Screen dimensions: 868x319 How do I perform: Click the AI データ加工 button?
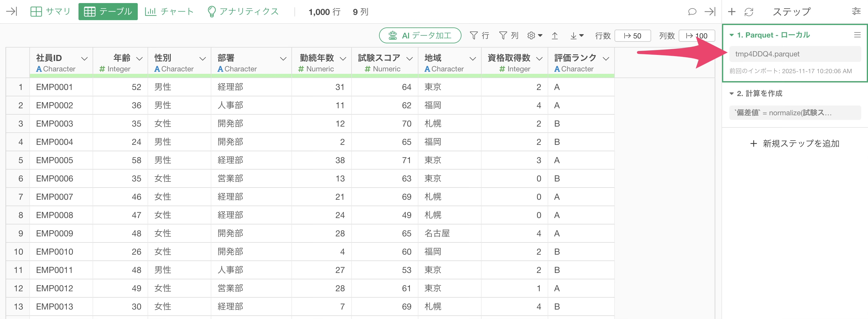tap(420, 36)
